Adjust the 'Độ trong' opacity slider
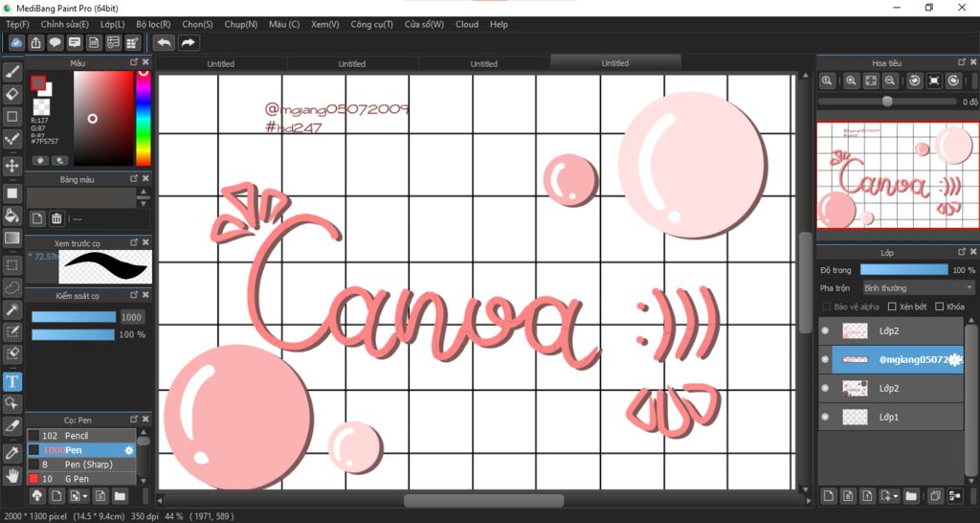Image resolution: width=980 pixels, height=523 pixels. click(903, 270)
